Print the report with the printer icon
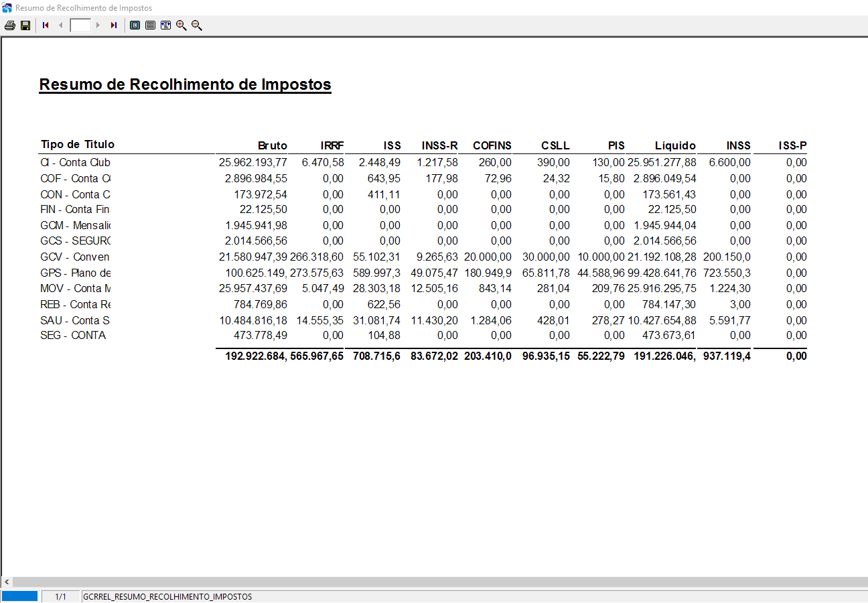Image resolution: width=868 pixels, height=603 pixels. point(9,25)
